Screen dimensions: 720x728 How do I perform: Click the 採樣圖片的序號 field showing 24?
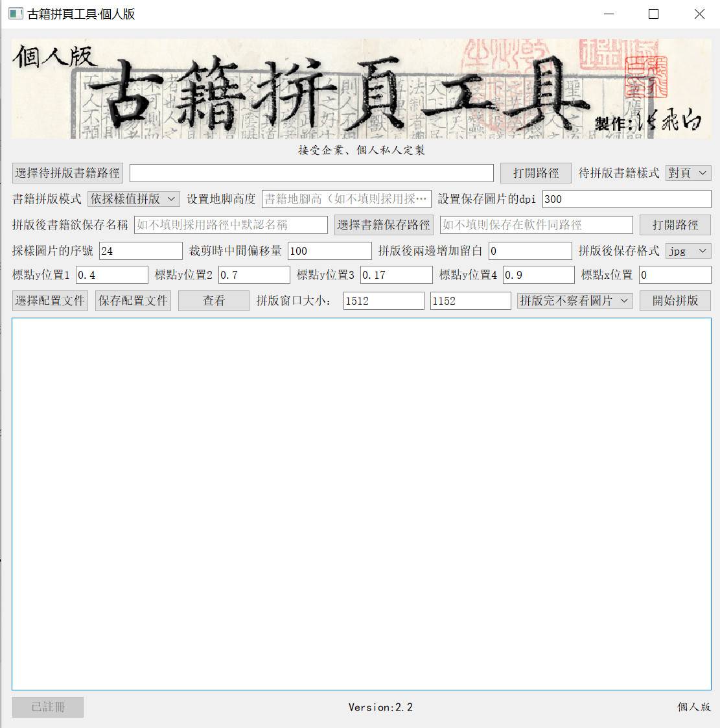(140, 251)
